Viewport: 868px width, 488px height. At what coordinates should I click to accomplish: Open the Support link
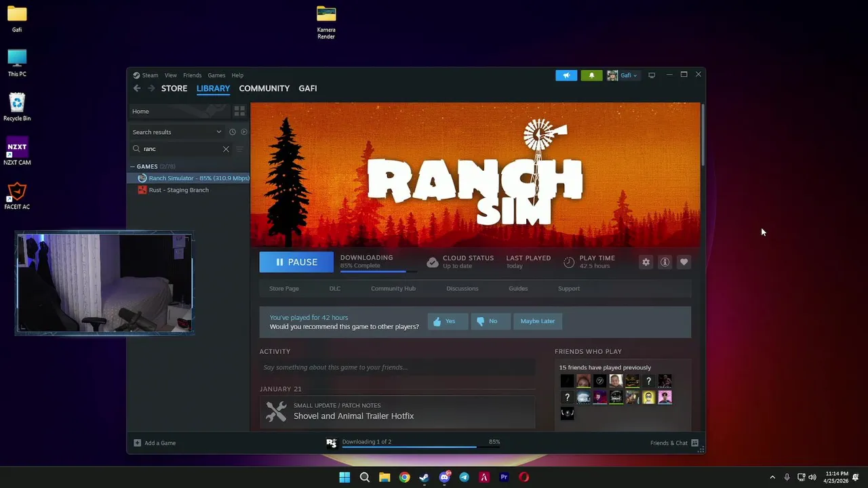click(x=569, y=289)
